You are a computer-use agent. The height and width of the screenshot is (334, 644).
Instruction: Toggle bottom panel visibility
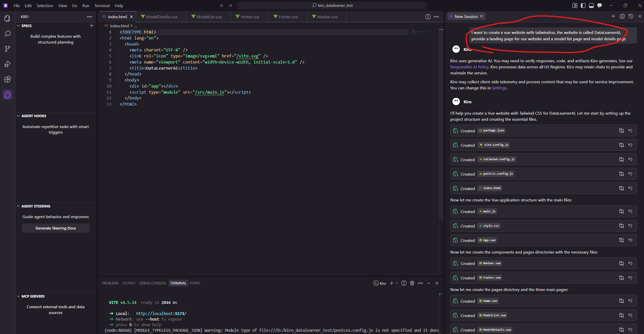(591, 6)
